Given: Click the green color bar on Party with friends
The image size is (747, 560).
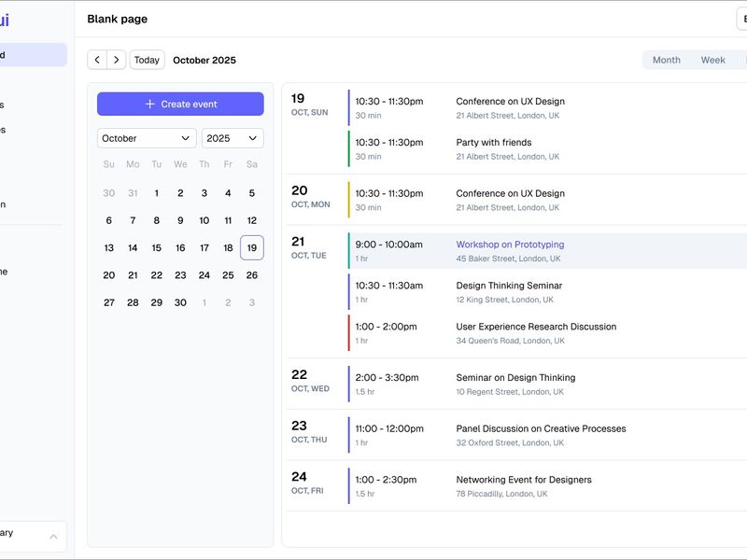Looking at the screenshot, I should (346, 148).
